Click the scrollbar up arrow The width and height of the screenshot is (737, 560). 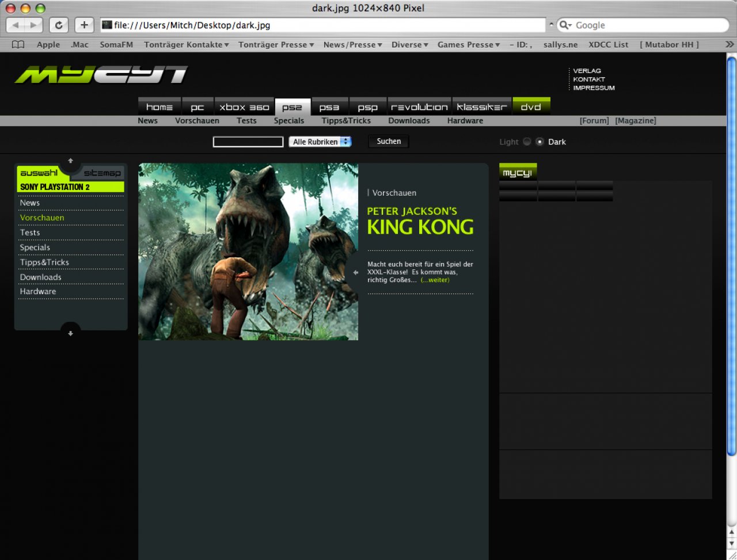731,533
